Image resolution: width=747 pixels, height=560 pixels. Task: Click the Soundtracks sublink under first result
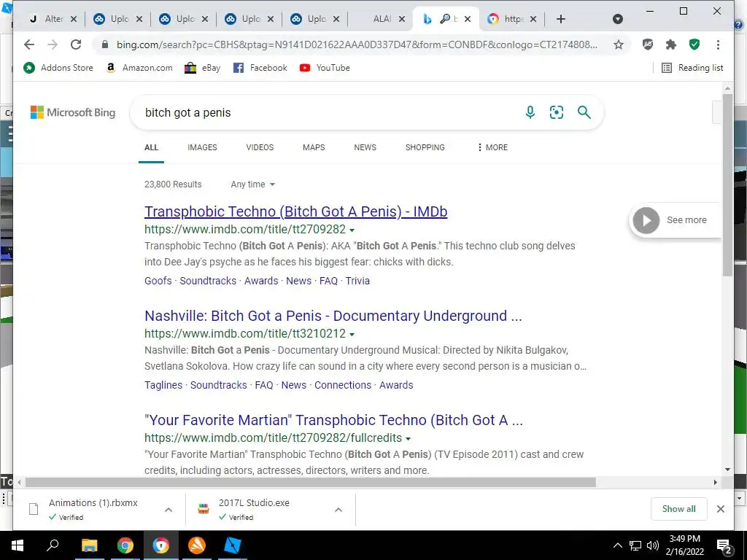208,281
